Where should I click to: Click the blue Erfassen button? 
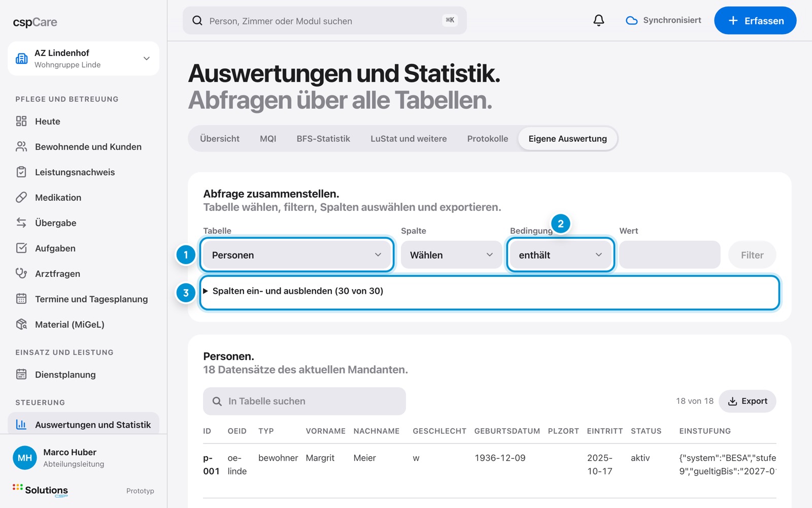coord(755,20)
